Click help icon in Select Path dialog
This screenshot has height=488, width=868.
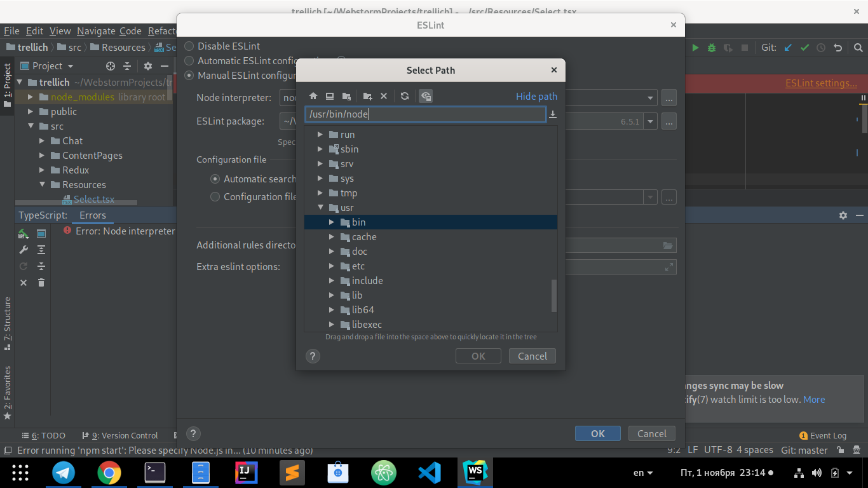coord(313,356)
